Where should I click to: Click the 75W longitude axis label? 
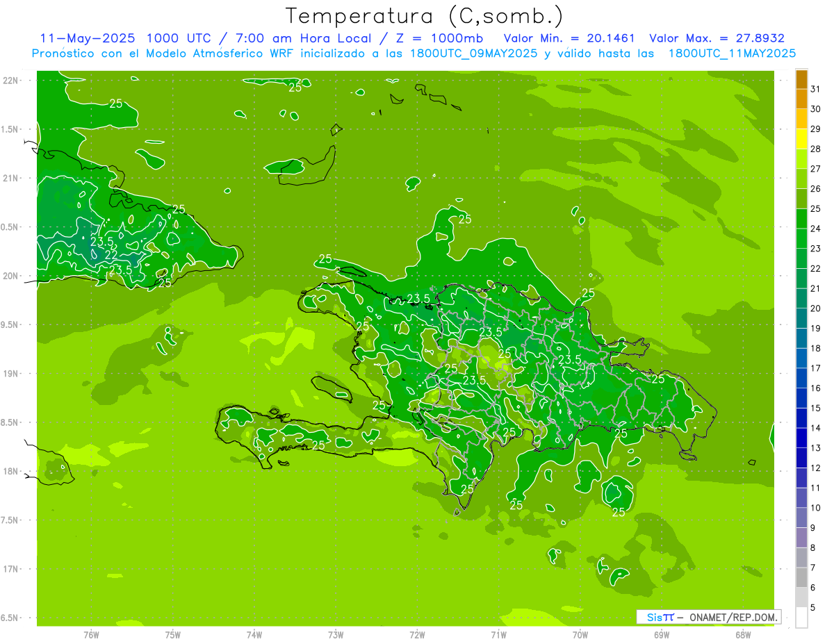[x=172, y=635]
